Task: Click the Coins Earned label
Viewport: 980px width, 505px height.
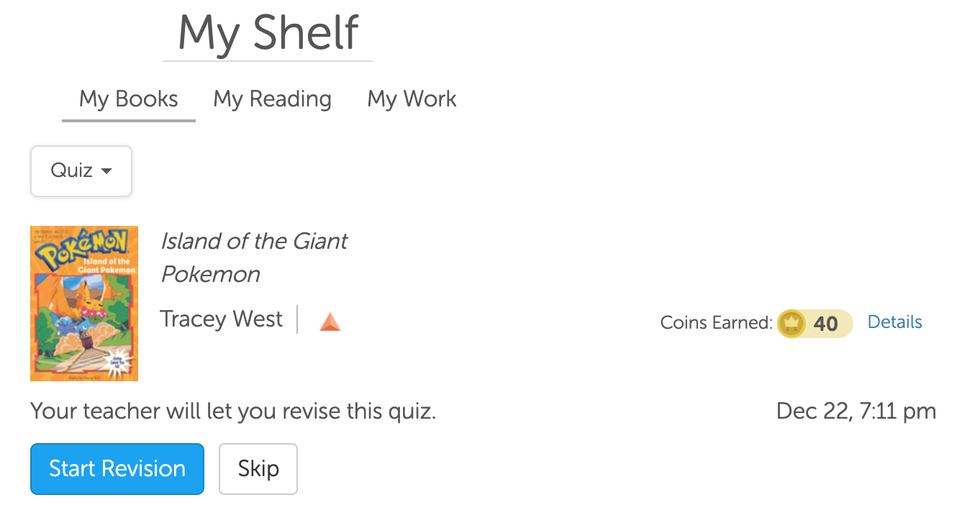Action: click(x=716, y=323)
